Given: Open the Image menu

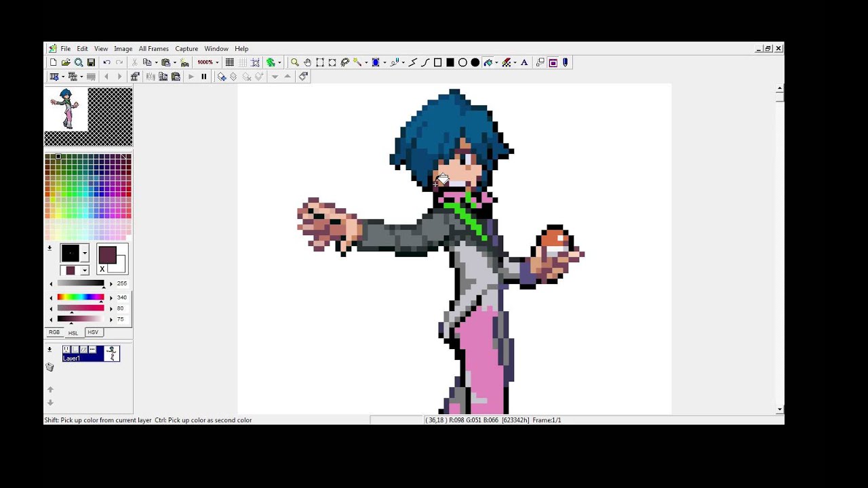Looking at the screenshot, I should (x=123, y=49).
